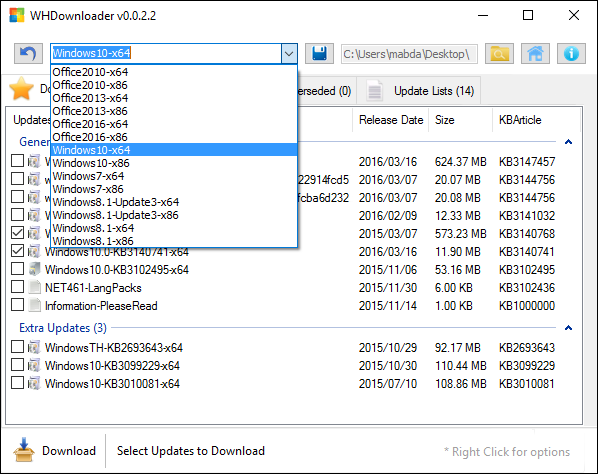Viewport: 598px width, 474px height.
Task: Click package icon of KB3147457 row
Action: pos(34,161)
